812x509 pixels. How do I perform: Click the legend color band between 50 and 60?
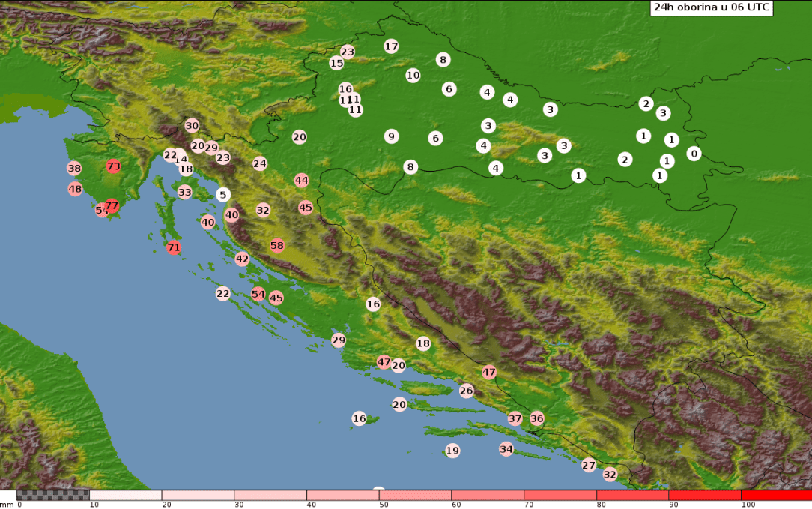click(414, 496)
